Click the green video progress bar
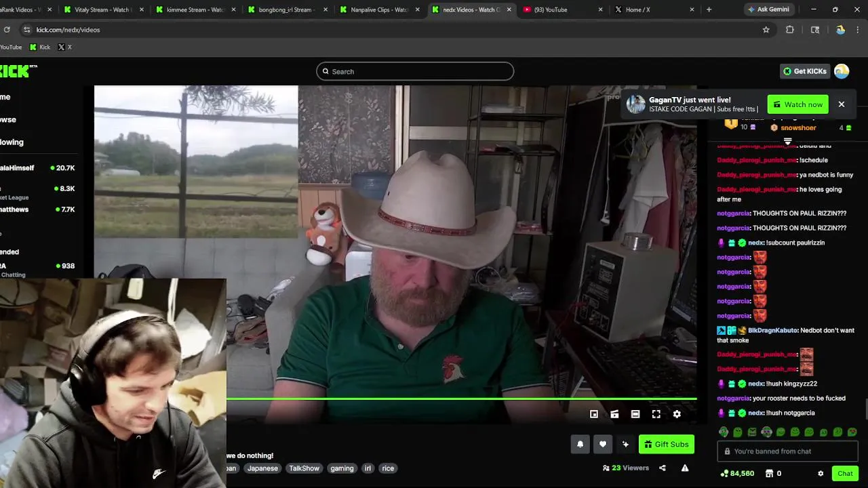 tap(461, 399)
